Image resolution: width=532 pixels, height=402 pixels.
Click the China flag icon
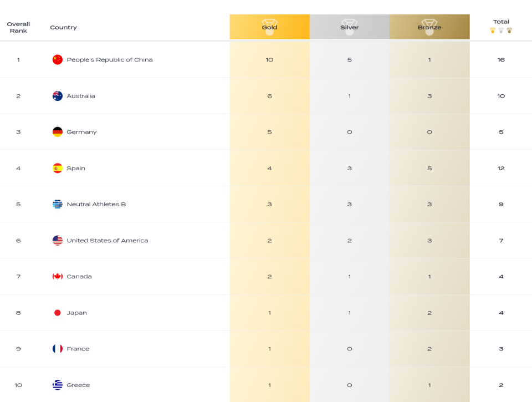[57, 59]
